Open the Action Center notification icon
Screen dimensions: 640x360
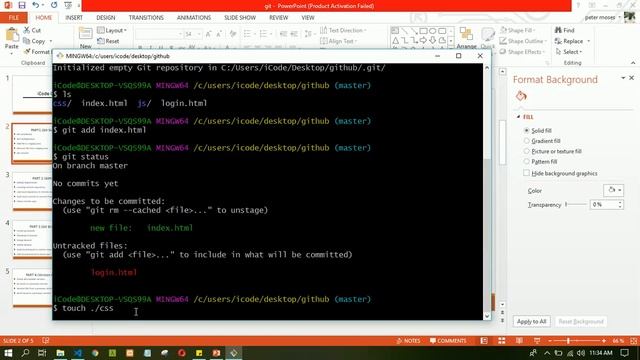coord(624,353)
